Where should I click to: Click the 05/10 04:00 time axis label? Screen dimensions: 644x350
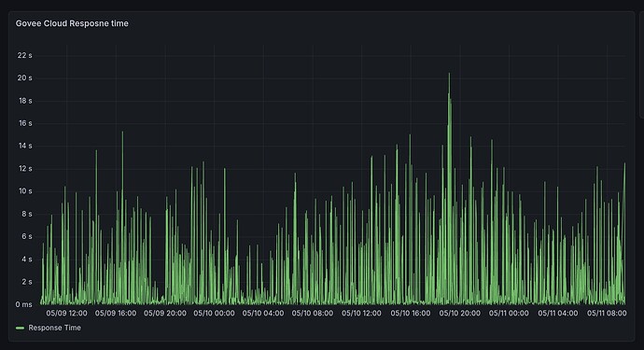pyautogui.click(x=263, y=313)
